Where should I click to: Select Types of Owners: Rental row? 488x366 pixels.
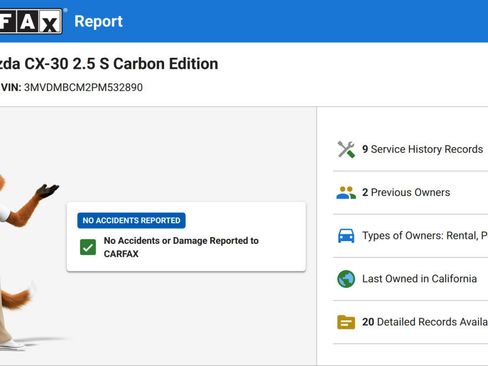coord(425,236)
